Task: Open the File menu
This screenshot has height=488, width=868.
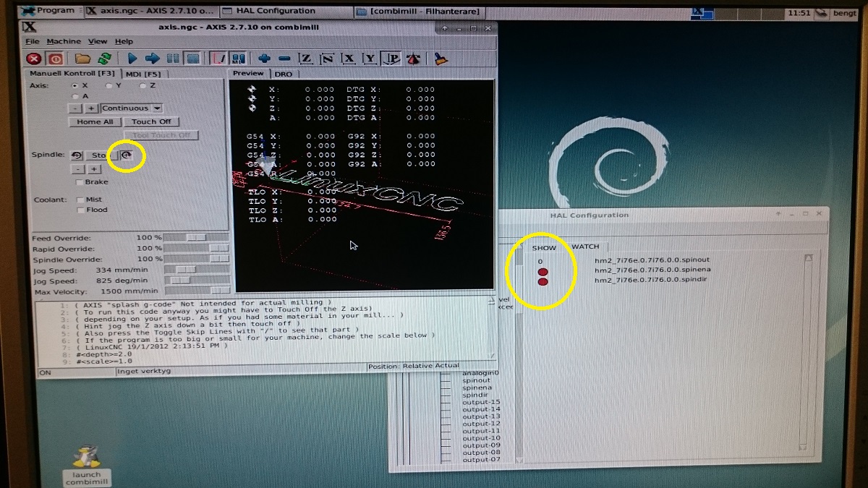Action: [x=32, y=42]
